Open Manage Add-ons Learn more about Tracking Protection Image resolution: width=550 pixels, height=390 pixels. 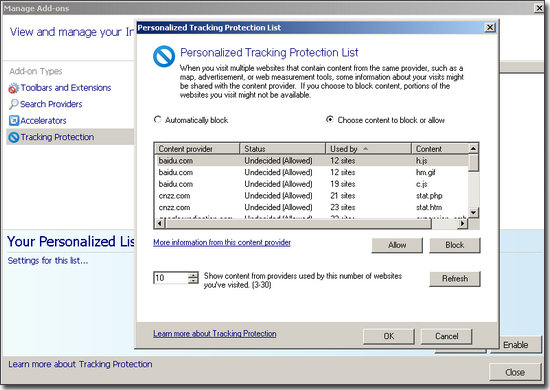point(80,364)
